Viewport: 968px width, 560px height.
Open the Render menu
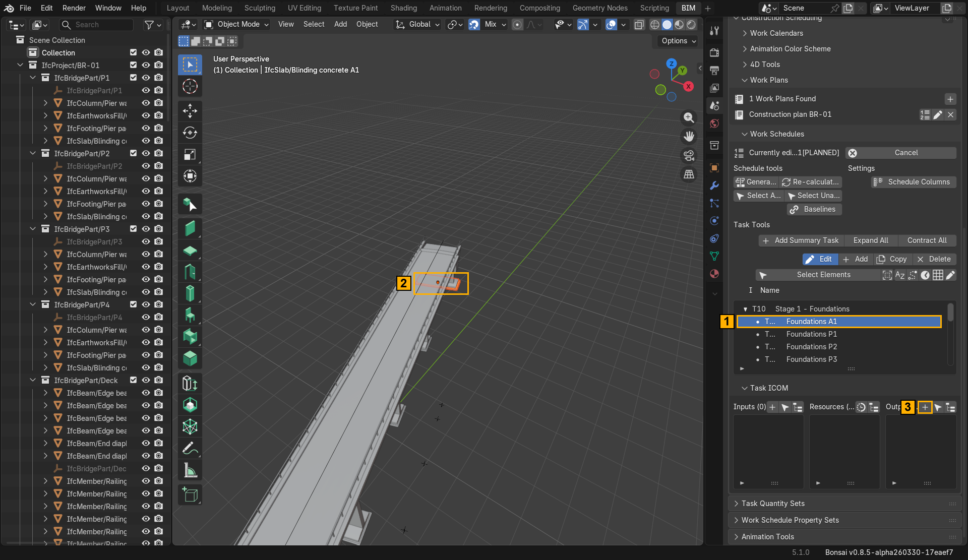(x=74, y=8)
